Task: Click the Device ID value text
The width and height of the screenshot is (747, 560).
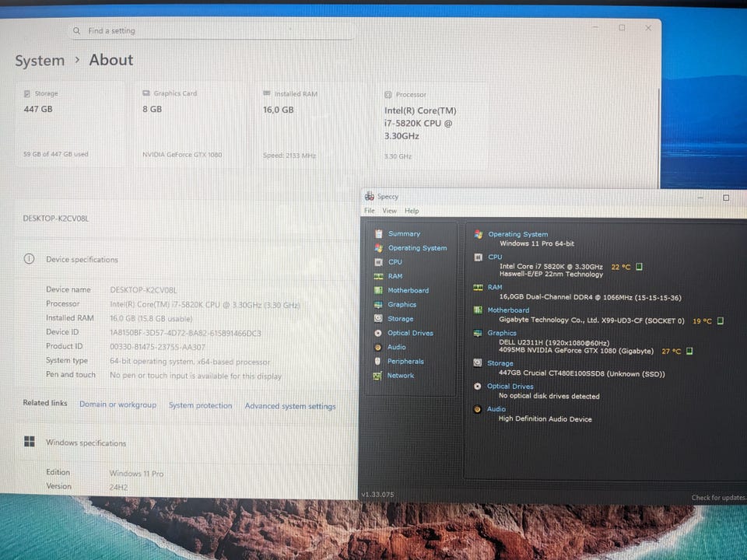Action: (x=185, y=334)
